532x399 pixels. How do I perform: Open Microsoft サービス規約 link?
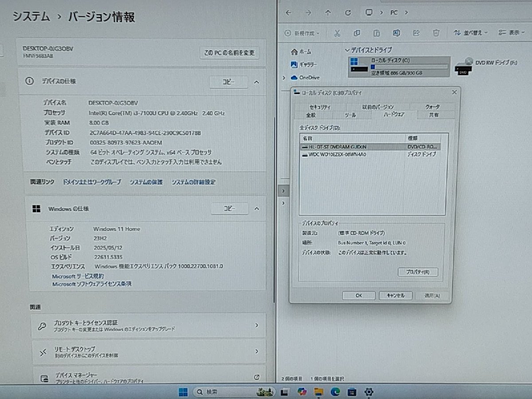(x=78, y=276)
